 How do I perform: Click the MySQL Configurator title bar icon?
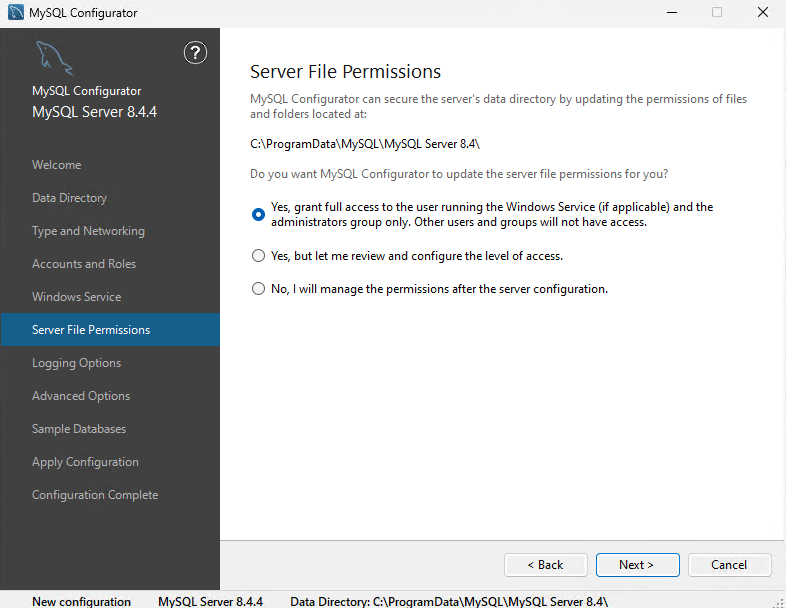pos(16,13)
